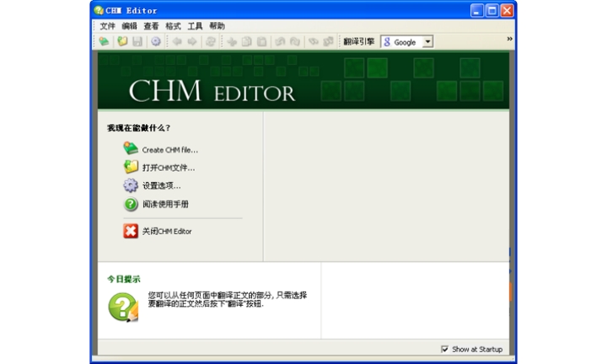The image size is (607, 364).
Task: Click the 我现在能做什么? heading
Action: [138, 127]
